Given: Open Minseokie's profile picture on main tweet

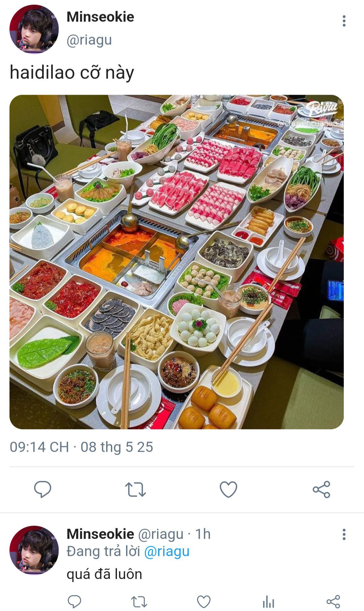Looking at the screenshot, I should 34,29.
